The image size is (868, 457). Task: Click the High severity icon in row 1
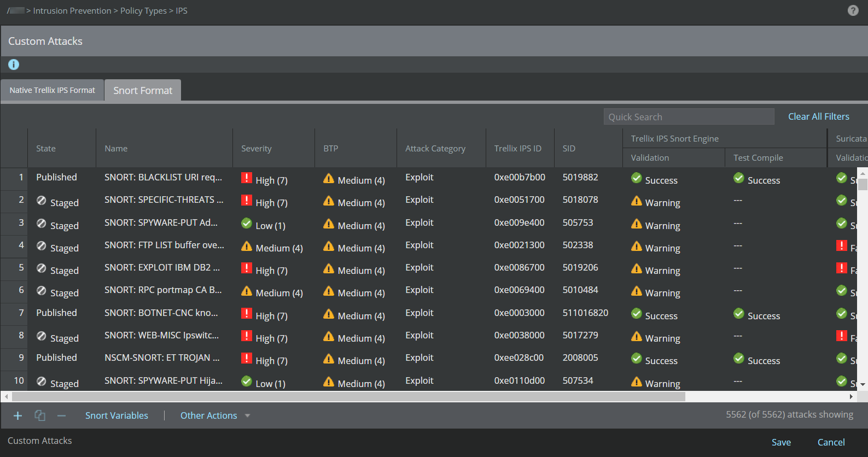(x=247, y=178)
